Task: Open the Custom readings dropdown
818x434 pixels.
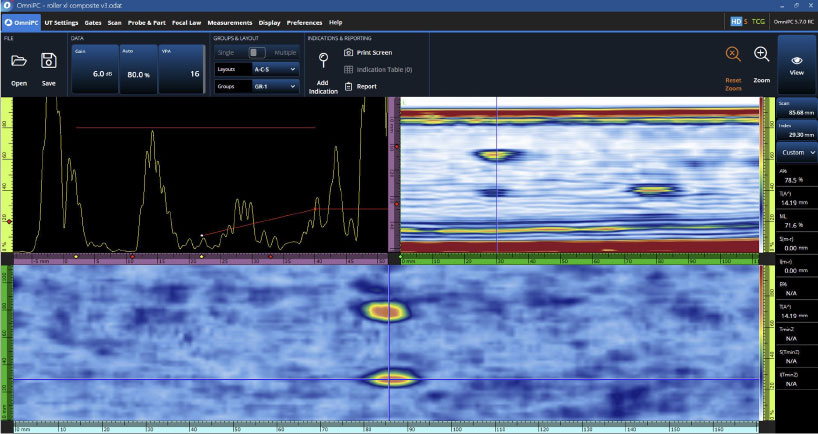Action: [x=797, y=152]
